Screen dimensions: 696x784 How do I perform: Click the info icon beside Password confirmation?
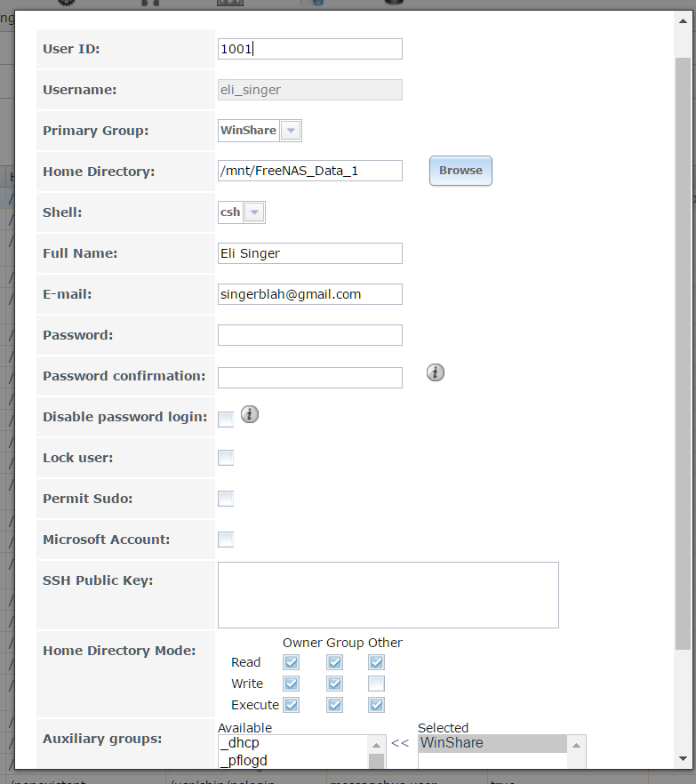[435, 372]
